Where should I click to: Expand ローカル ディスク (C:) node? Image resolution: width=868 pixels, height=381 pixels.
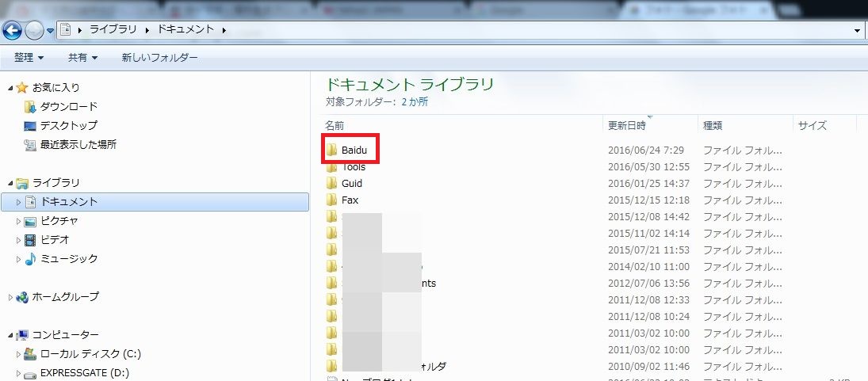(18, 354)
